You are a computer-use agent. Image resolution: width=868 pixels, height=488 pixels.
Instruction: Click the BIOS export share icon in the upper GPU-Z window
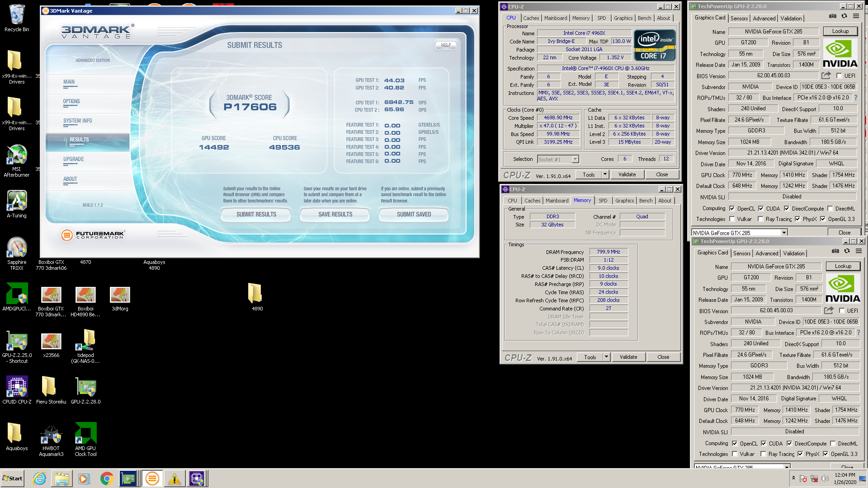coord(826,75)
